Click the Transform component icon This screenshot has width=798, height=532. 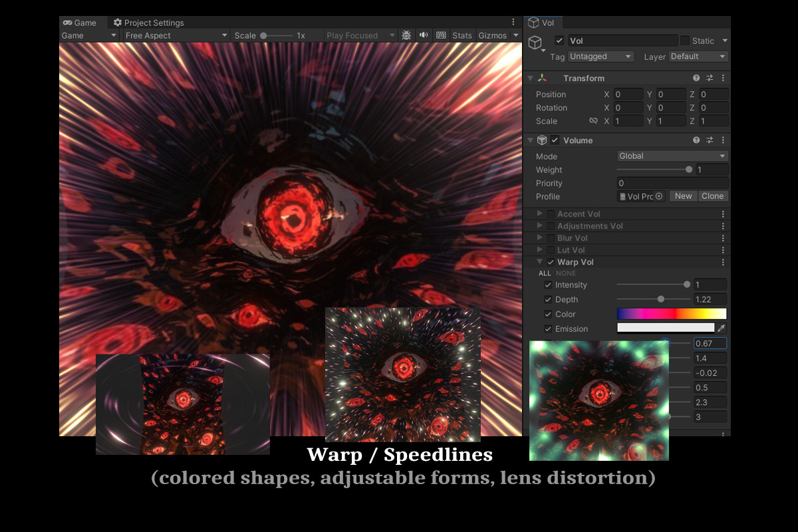pyautogui.click(x=542, y=78)
